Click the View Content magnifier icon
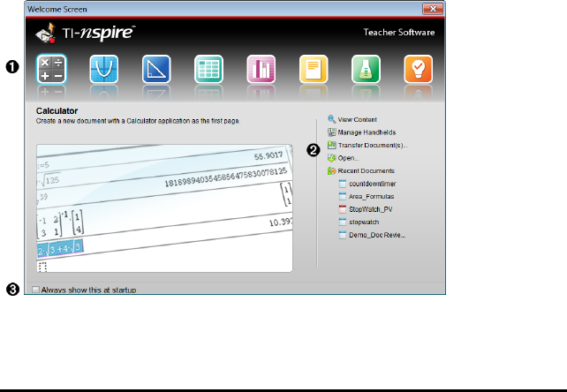The width and height of the screenshot is (567, 392). click(331, 119)
